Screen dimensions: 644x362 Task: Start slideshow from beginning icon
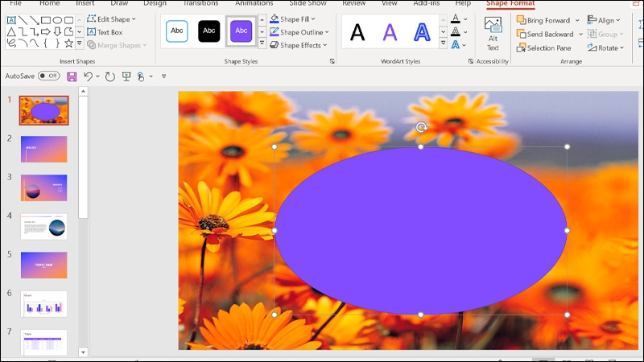(x=126, y=76)
